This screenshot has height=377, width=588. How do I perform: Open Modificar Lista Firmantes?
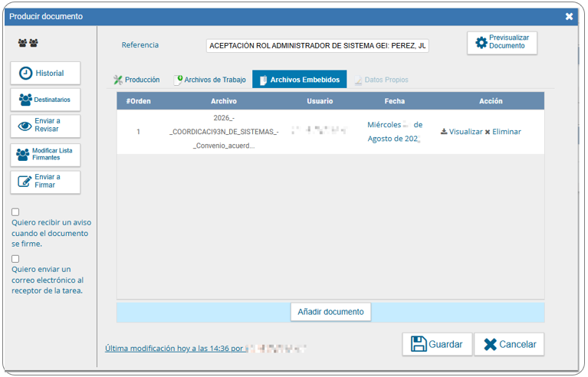(45, 154)
